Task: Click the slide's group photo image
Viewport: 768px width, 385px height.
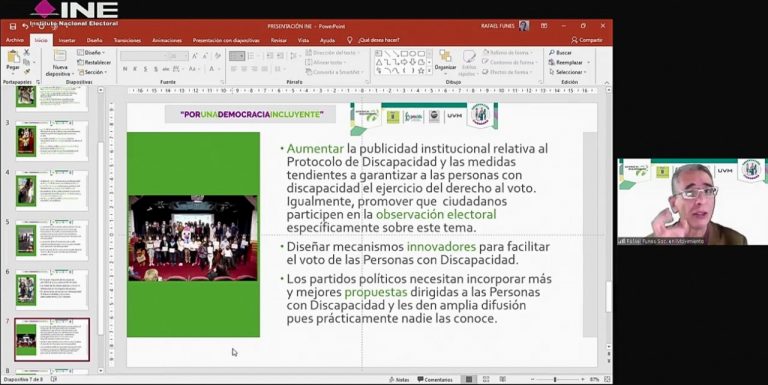Action: [x=193, y=238]
